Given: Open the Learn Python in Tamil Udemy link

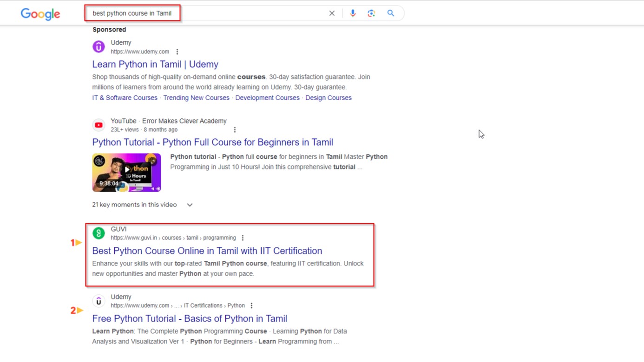Looking at the screenshot, I should point(155,64).
